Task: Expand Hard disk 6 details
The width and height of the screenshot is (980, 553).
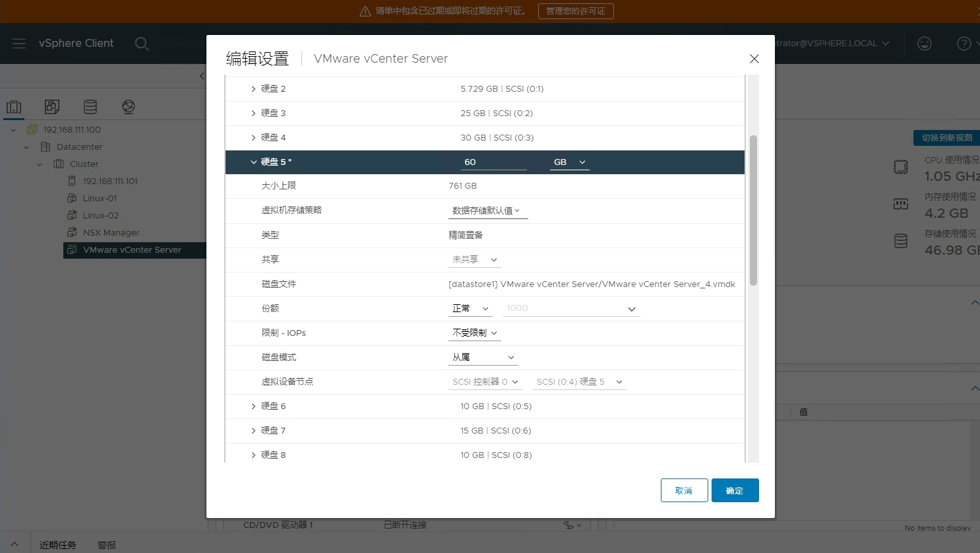Action: [x=253, y=407]
